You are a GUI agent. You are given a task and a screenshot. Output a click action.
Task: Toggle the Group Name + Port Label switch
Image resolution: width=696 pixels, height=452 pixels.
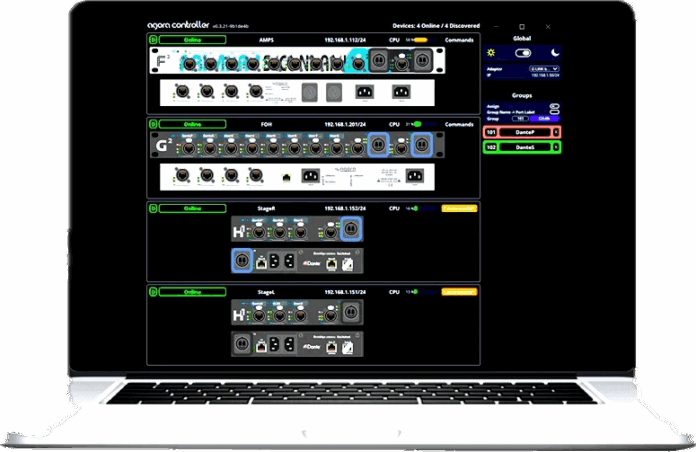coord(554,112)
